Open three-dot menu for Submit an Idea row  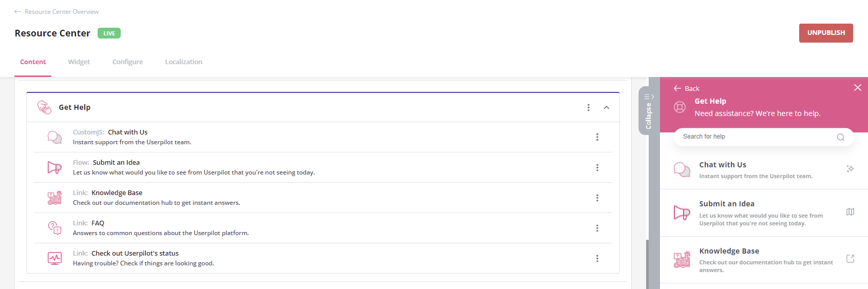(x=597, y=167)
